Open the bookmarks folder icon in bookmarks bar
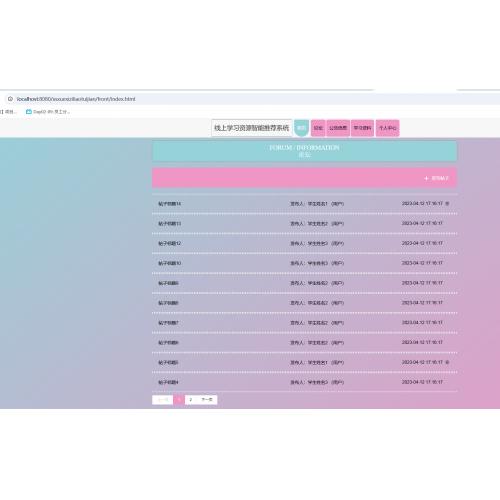Screen dimensions: 500x500 (29, 112)
